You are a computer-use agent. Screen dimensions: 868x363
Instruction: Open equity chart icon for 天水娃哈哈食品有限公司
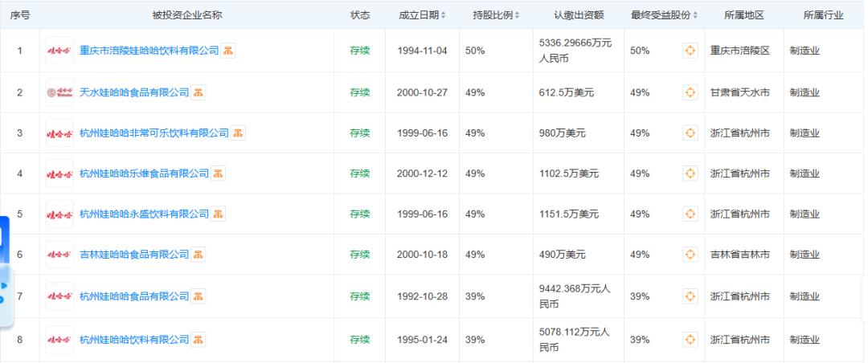[199, 92]
